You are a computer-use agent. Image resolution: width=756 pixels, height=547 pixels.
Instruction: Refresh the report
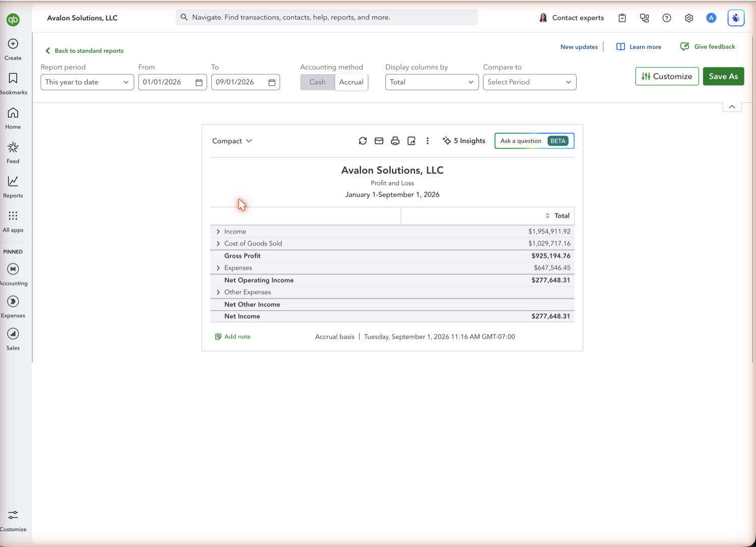363,141
